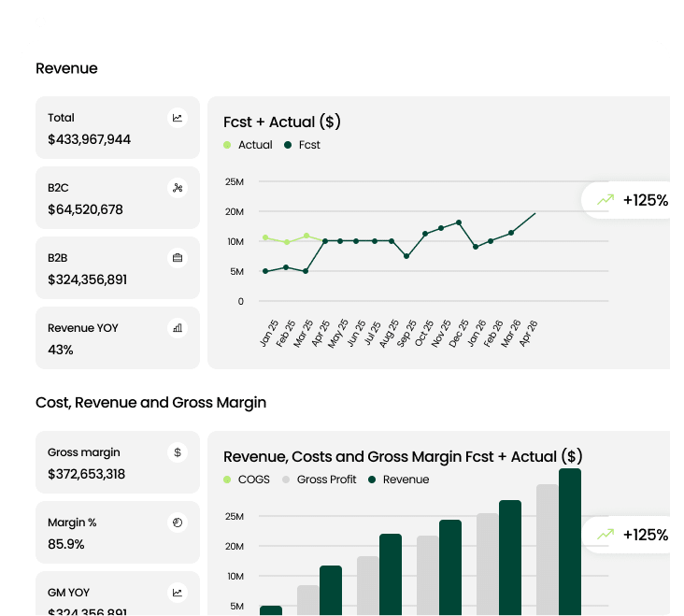Open the Total revenue $433,967,944 card
Image resolution: width=684 pixels, height=616 pixels.
(x=118, y=128)
